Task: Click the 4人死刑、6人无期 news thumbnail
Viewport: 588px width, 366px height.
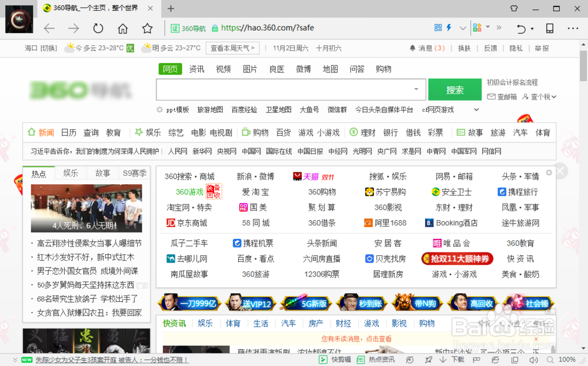Action: 86,208
